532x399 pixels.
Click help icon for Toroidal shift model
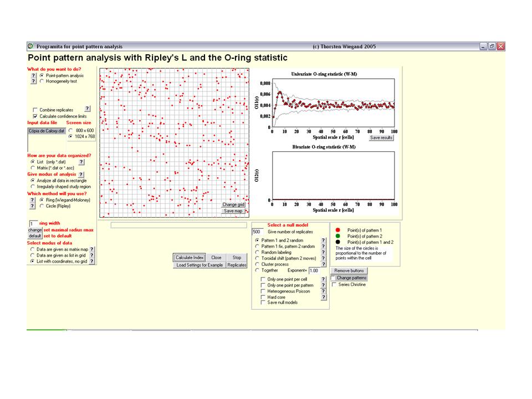click(x=323, y=258)
